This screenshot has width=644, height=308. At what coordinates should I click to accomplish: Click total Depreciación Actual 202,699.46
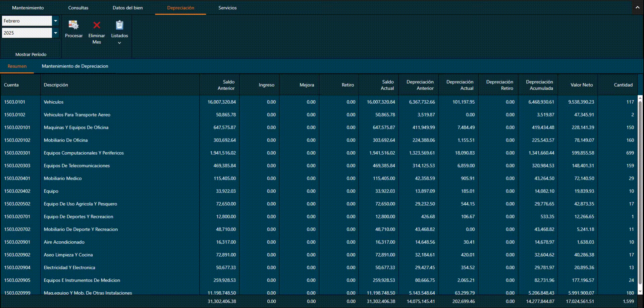click(x=464, y=301)
